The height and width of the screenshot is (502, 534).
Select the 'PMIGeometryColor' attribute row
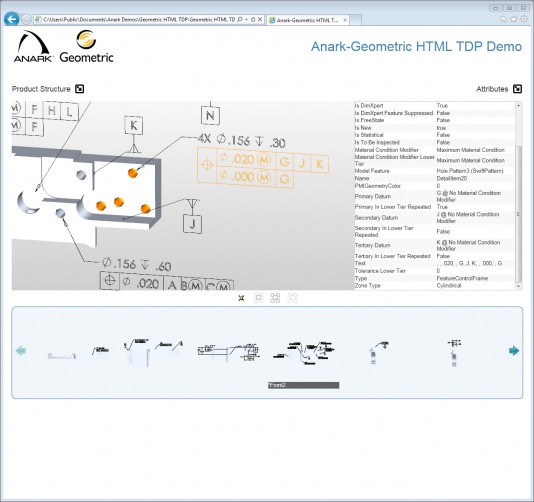(x=434, y=186)
